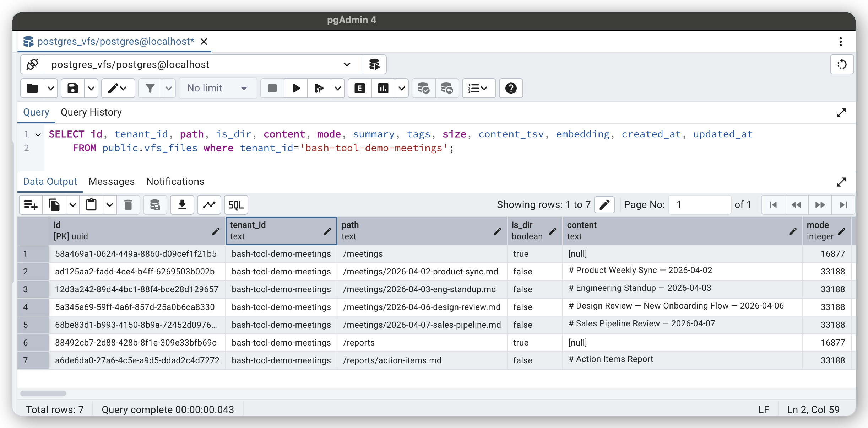Open the open-file dropdown arrow
Screen dimensions: 868x428
click(50, 88)
